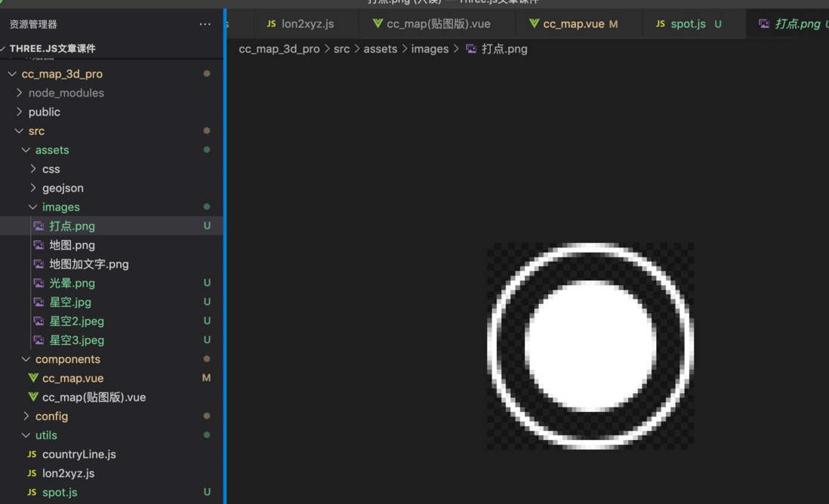Screen dimensions: 829x504
Task: Switch to the spot.js editor tab
Action: pos(694,24)
